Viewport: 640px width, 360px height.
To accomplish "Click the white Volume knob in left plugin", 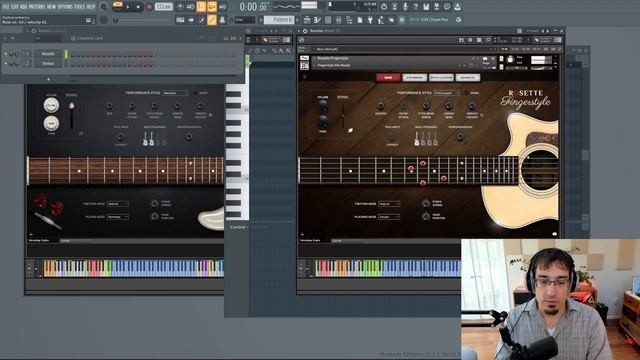I will (51, 106).
